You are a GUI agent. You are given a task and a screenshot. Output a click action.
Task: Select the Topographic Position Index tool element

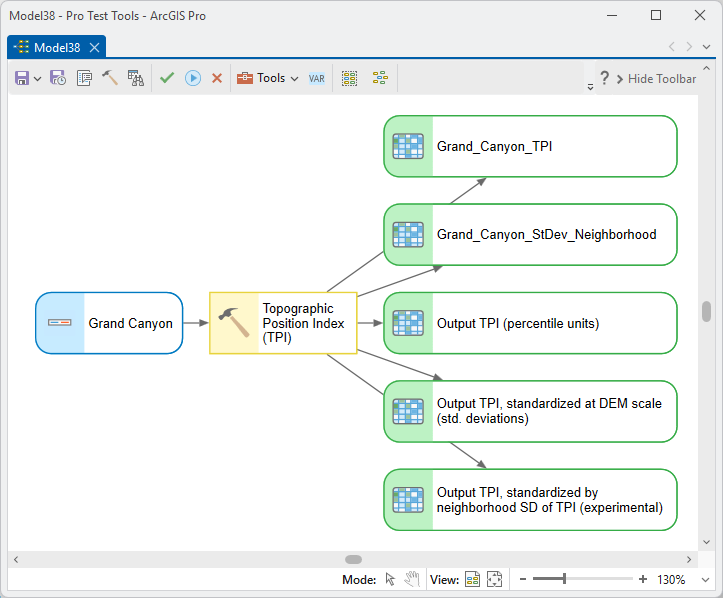tap(283, 323)
